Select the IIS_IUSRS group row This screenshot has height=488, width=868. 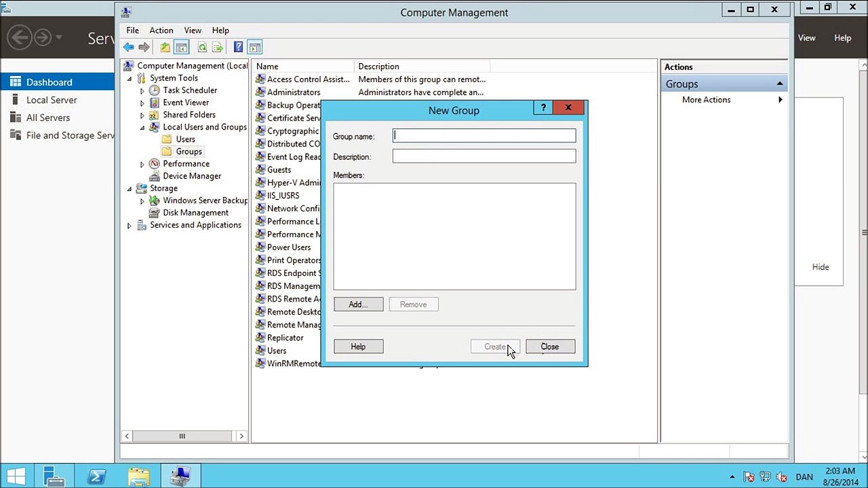point(283,195)
